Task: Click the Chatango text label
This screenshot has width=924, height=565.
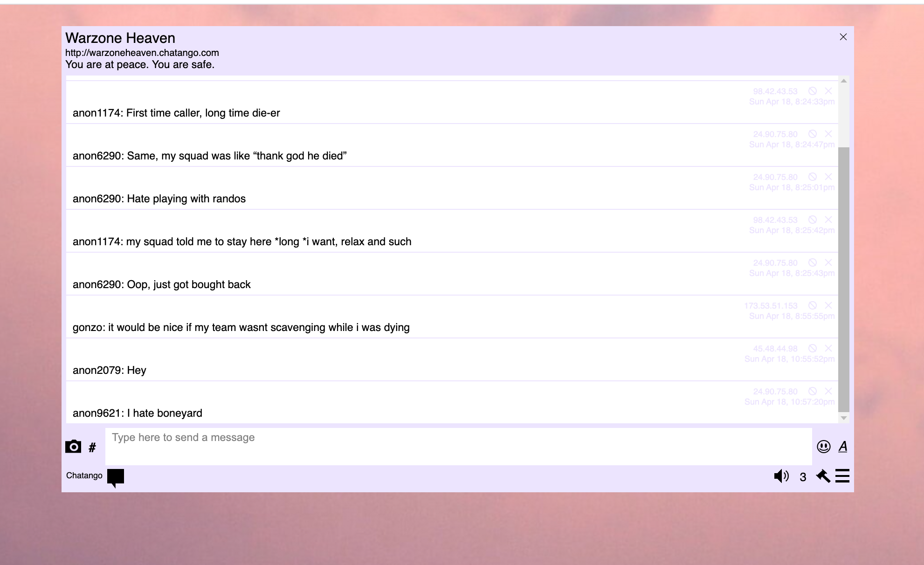Action: (84, 475)
